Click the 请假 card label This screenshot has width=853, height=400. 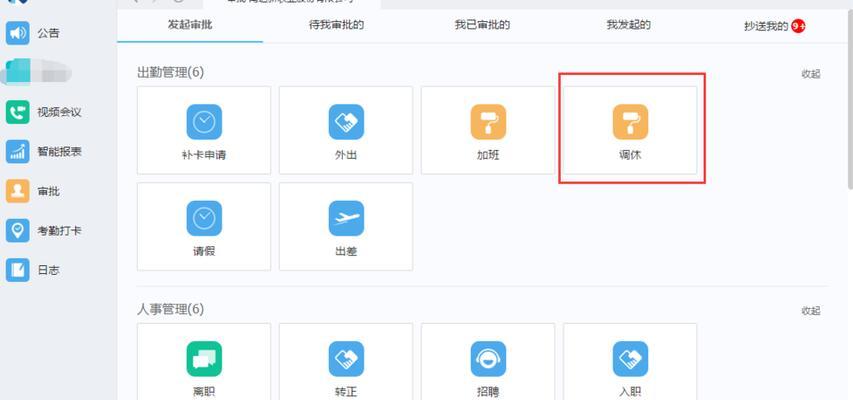tap(204, 251)
